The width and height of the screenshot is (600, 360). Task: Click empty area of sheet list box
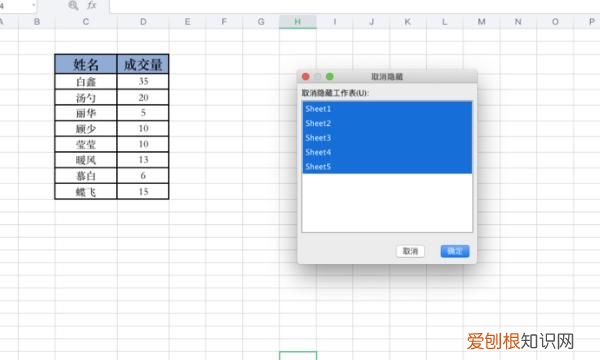[x=387, y=203]
